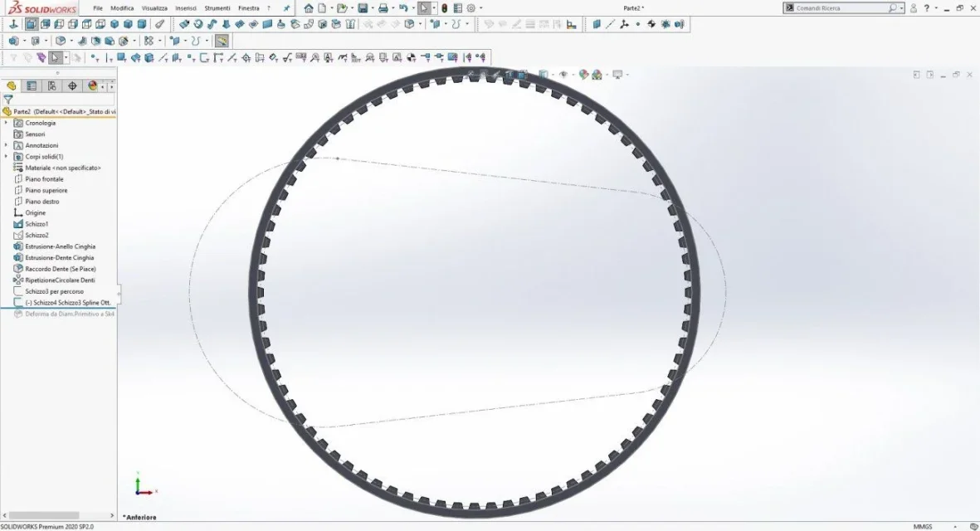Open the Save icon dropdown arrow
Image resolution: width=980 pixels, height=531 pixels.
[x=373, y=8]
